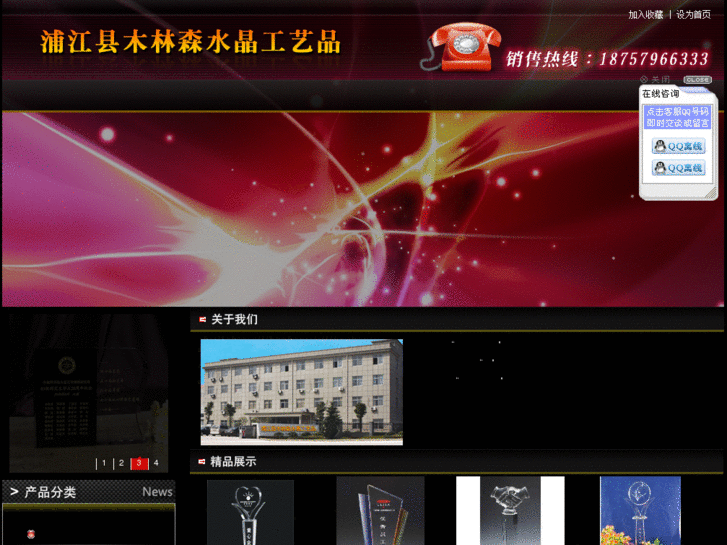Open the heart-shaped crystal trophy thumbnail
This screenshot has width=727, height=545.
point(250,512)
